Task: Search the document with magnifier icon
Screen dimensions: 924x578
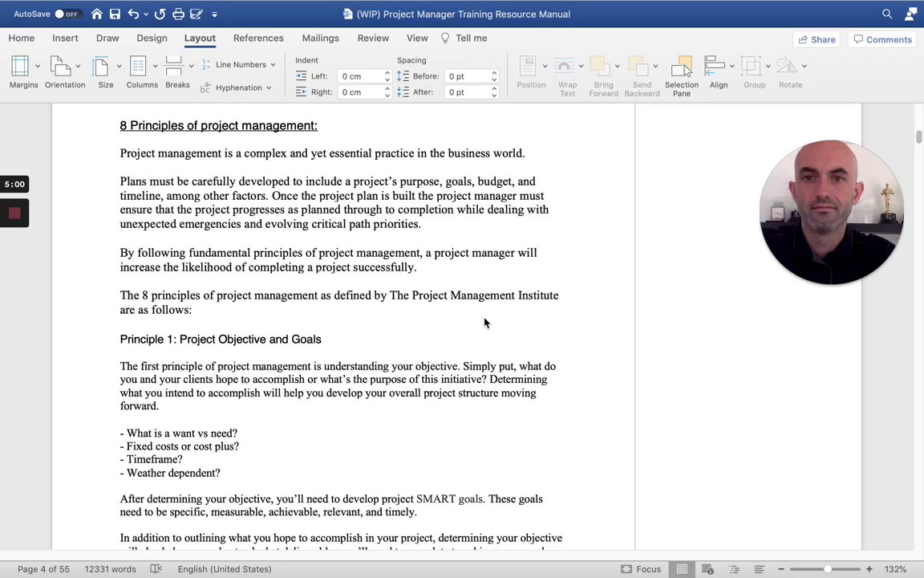Action: [887, 14]
